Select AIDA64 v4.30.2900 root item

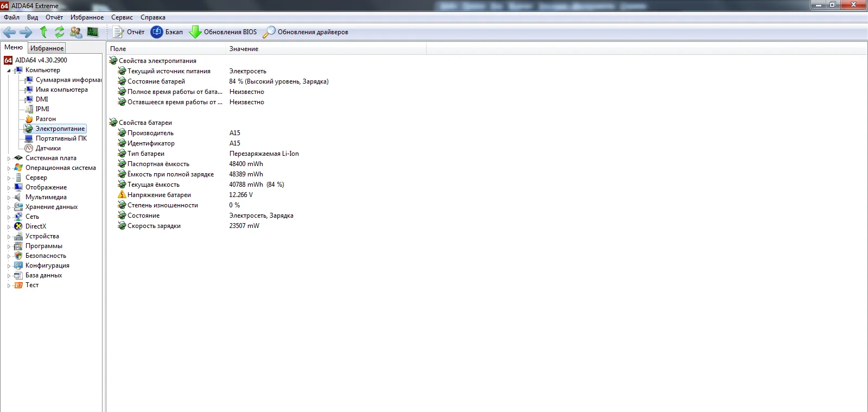pyautogui.click(x=41, y=60)
